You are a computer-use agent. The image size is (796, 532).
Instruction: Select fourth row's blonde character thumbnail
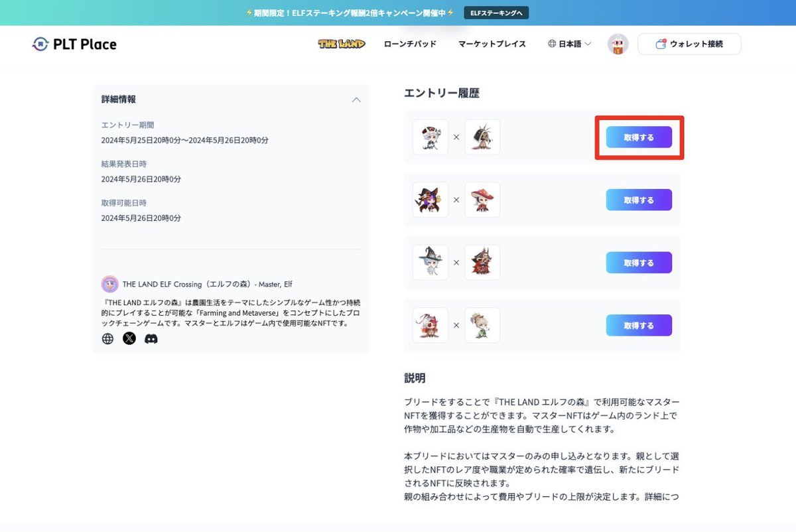click(x=482, y=325)
